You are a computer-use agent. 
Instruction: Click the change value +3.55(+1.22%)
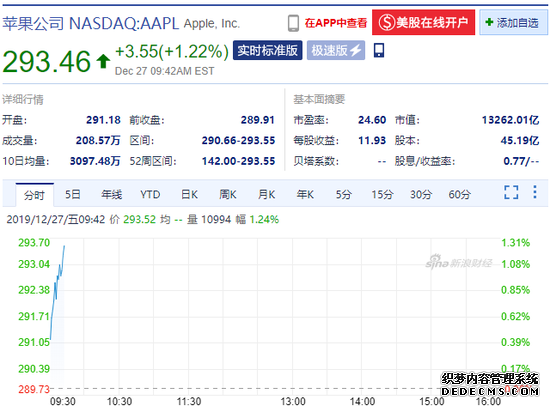click(x=172, y=52)
